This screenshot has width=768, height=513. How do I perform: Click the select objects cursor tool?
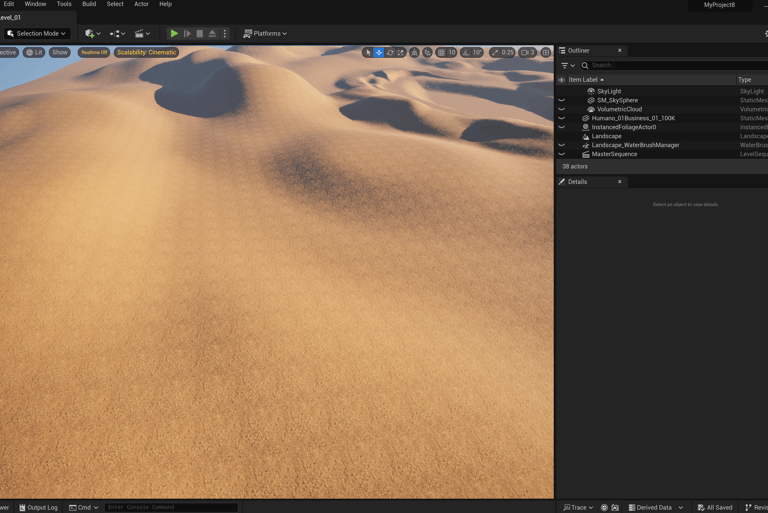[368, 53]
